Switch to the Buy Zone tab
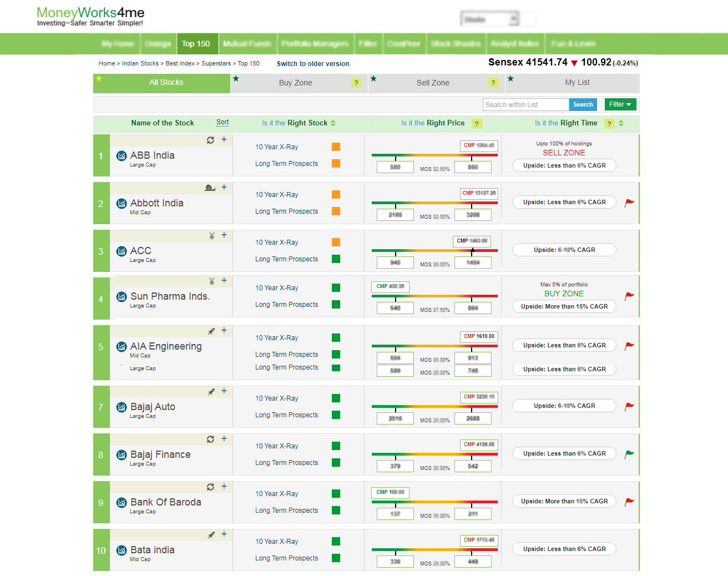Image resolution: width=728 pixels, height=576 pixels. (295, 83)
